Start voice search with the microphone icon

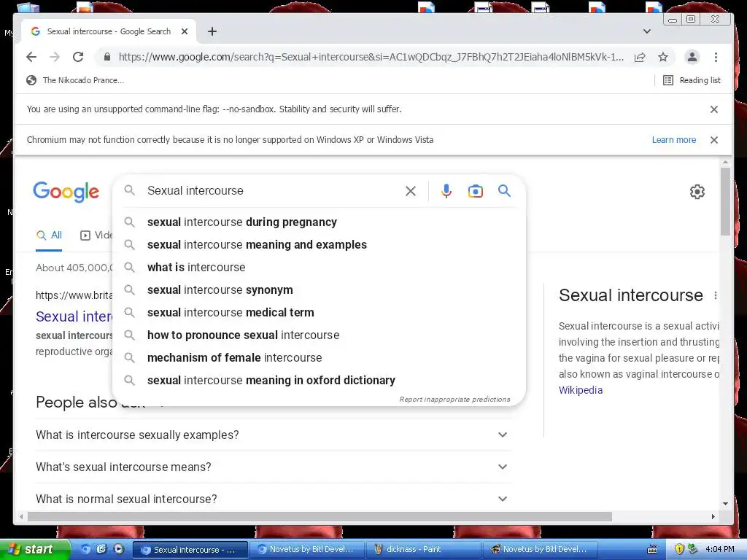point(446,192)
